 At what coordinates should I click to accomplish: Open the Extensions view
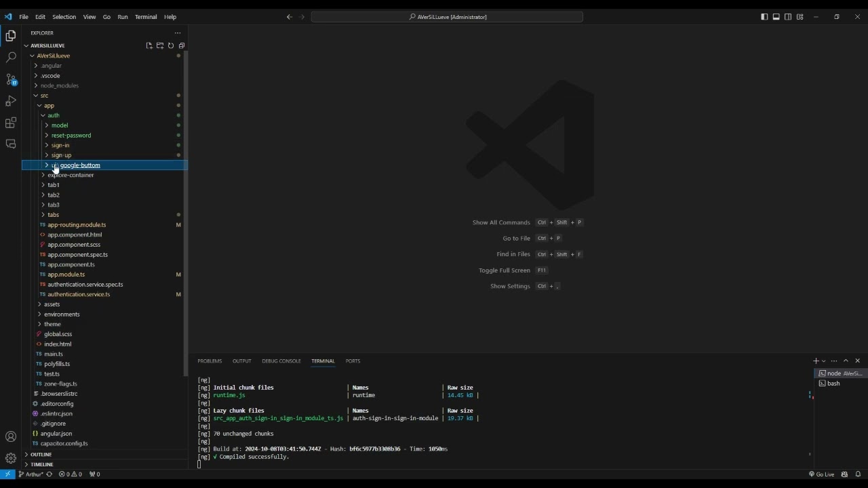pos(11,123)
